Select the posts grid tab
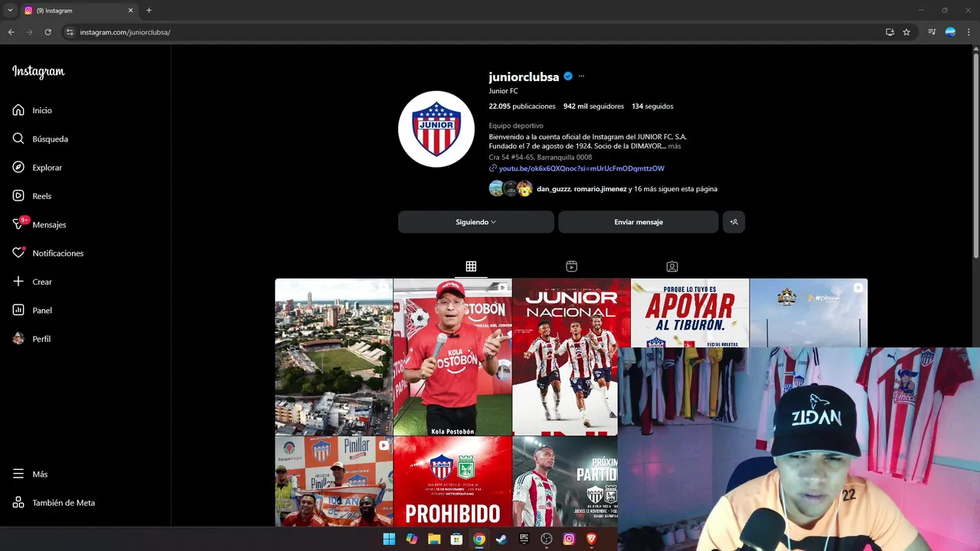The width and height of the screenshot is (980, 551). pos(471,266)
